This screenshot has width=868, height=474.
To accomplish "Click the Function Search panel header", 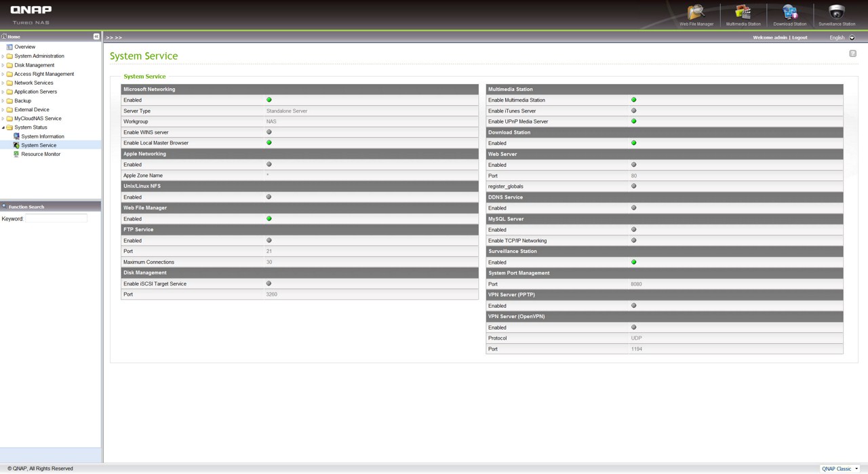I will 50,206.
